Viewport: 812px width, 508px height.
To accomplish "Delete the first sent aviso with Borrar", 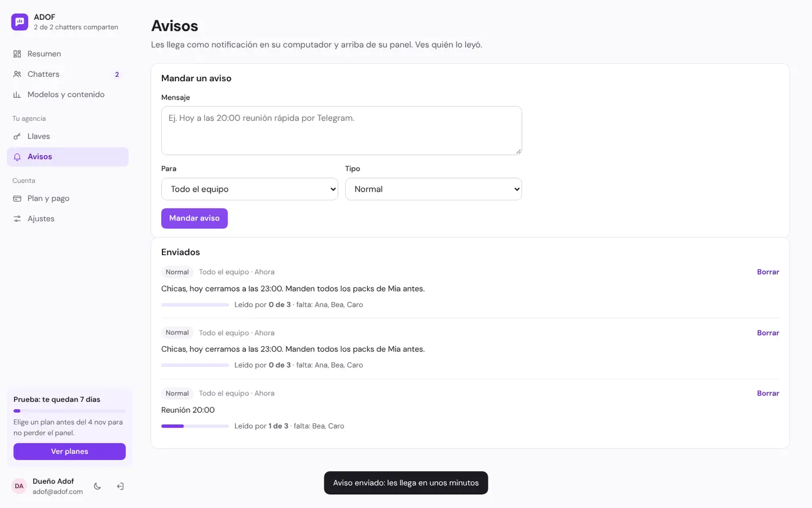I will tap(768, 272).
